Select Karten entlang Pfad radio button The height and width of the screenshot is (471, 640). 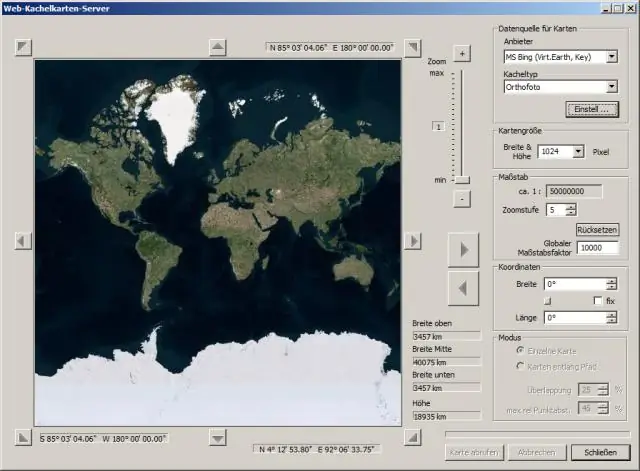pos(520,366)
